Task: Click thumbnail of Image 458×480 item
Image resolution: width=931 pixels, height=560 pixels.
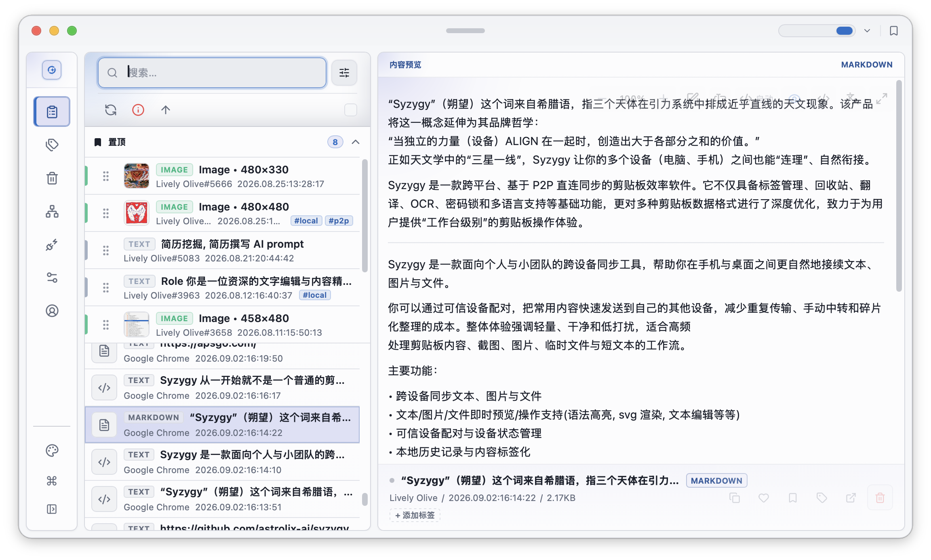Action: (137, 325)
